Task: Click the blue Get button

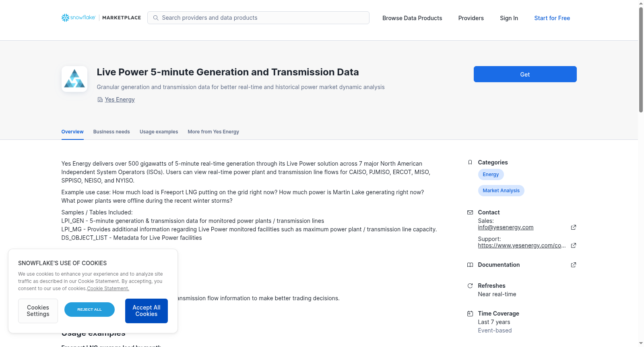Action: [525, 74]
